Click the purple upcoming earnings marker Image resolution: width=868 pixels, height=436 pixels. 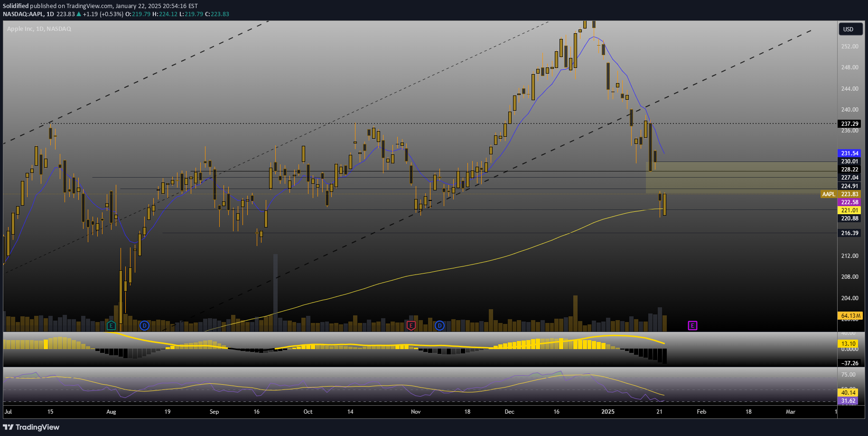(x=692, y=325)
